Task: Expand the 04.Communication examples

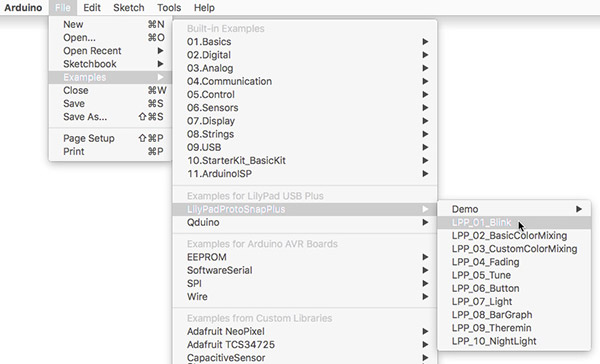Action: pos(305,81)
